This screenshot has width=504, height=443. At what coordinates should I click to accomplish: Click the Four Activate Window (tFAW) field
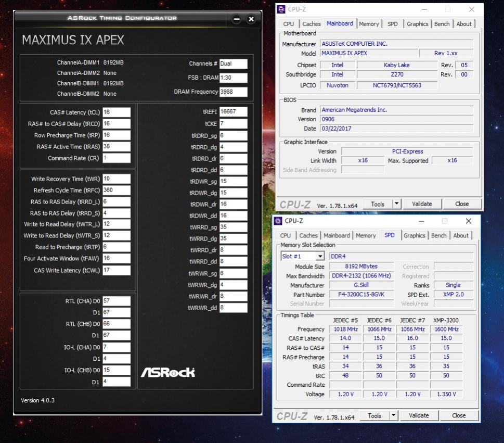pyautogui.click(x=117, y=258)
